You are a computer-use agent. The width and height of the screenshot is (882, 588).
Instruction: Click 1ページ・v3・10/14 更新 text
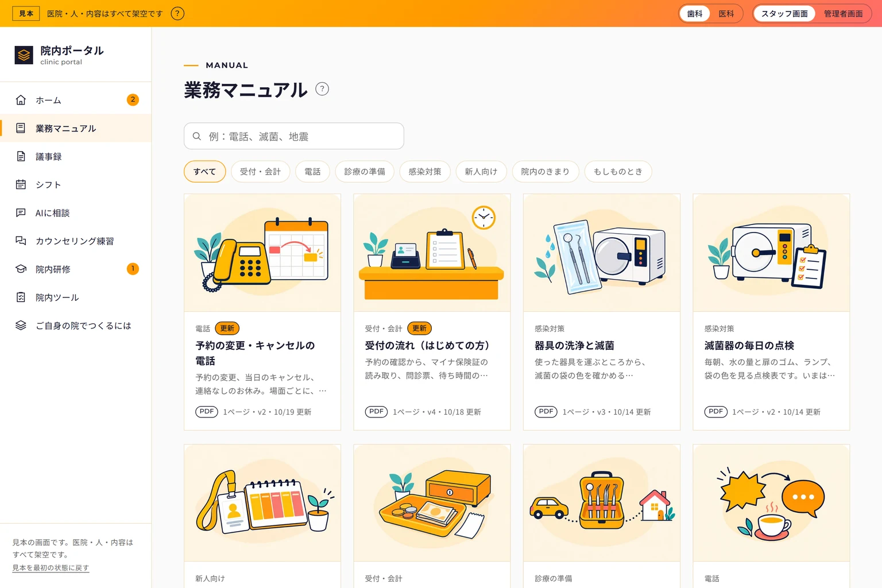click(x=606, y=412)
